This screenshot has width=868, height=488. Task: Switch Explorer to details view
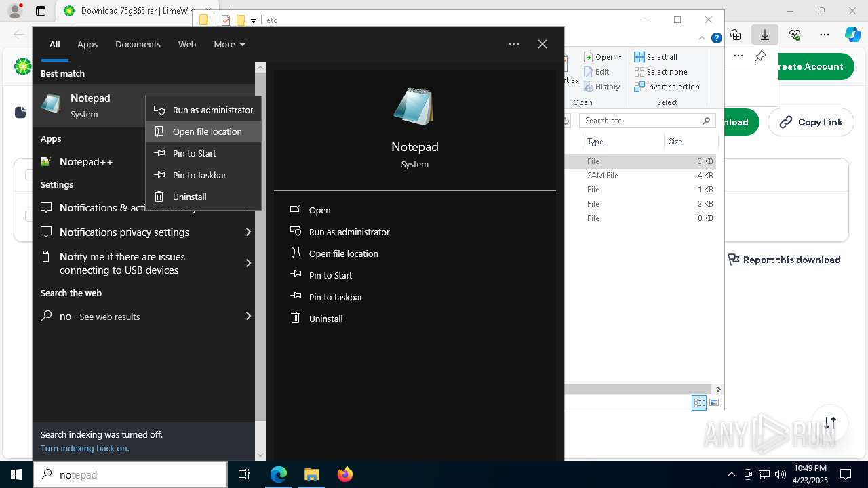(699, 403)
